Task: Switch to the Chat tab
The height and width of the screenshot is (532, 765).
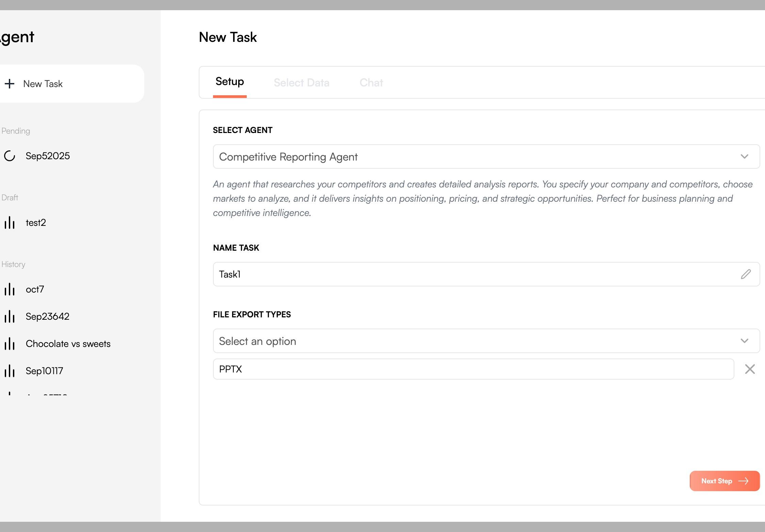Action: click(x=371, y=83)
